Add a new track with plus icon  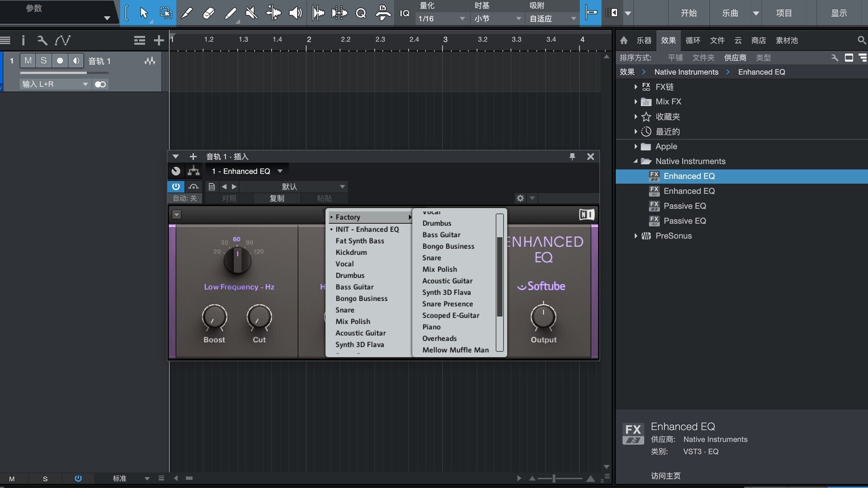[159, 40]
